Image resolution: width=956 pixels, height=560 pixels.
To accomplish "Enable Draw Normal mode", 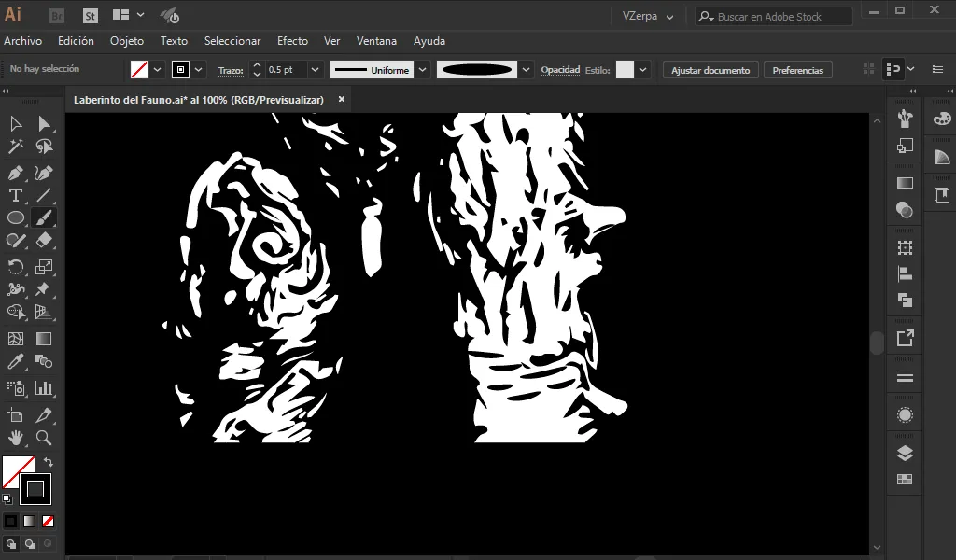I will coord(11,543).
